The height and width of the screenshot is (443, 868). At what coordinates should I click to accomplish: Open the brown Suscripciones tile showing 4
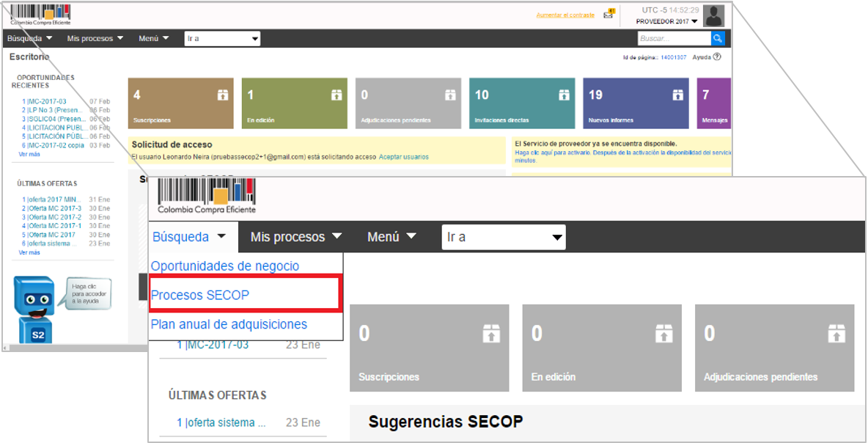(x=180, y=103)
